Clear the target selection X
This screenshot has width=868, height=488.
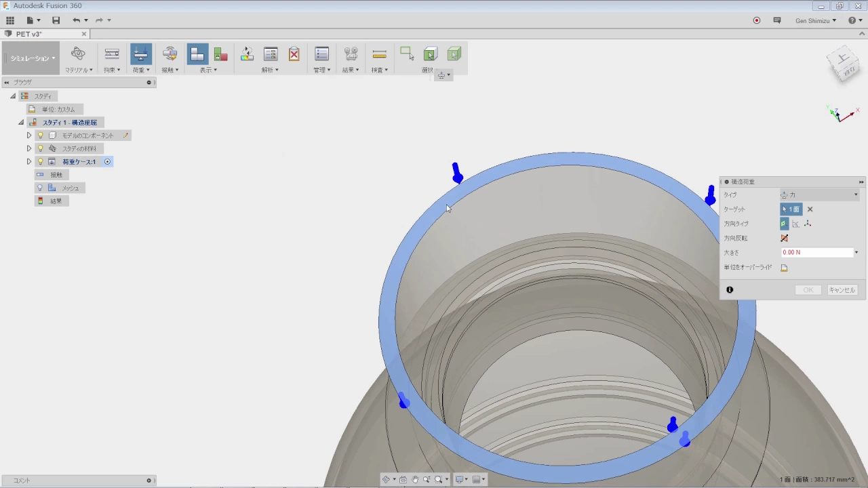point(810,209)
